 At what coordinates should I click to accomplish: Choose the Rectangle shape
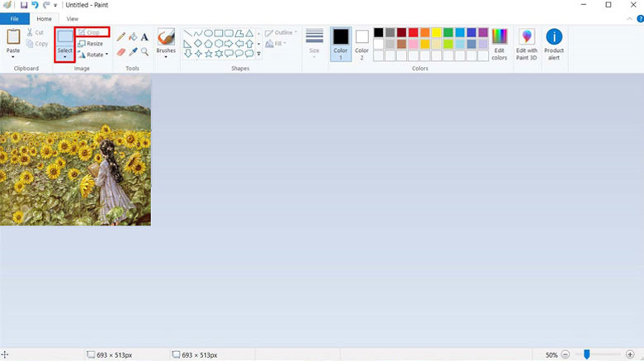pyautogui.click(x=219, y=33)
